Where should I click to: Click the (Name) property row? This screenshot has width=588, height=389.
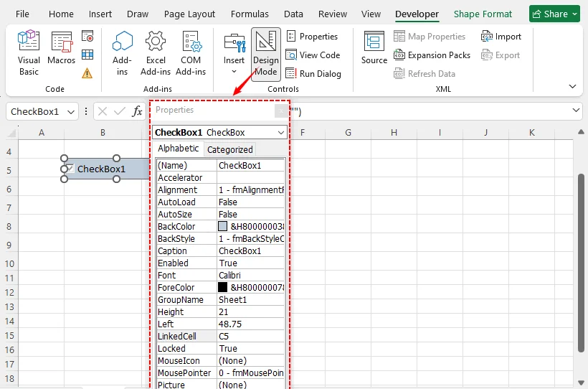click(x=221, y=166)
